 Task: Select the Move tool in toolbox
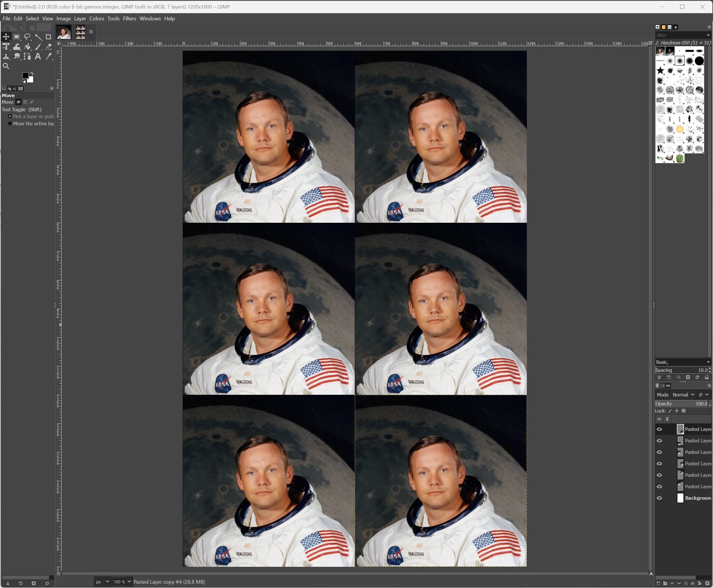coord(6,37)
